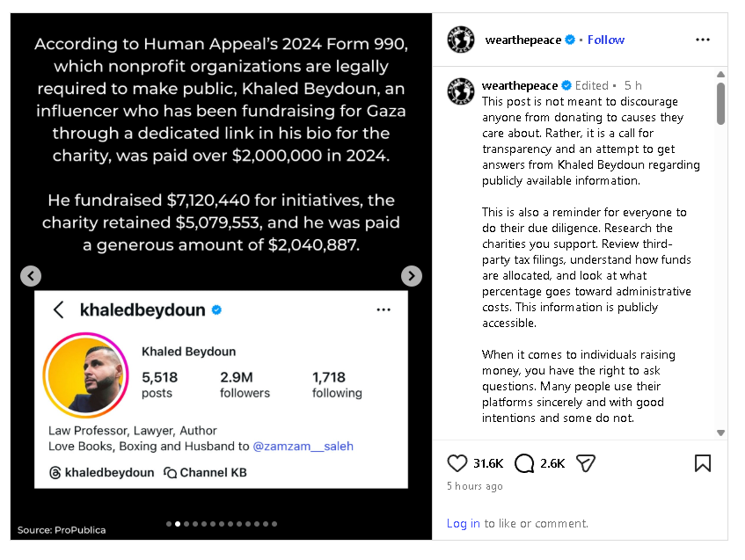
Task: Click wearthepeace profile avatar in header
Action: [460, 40]
